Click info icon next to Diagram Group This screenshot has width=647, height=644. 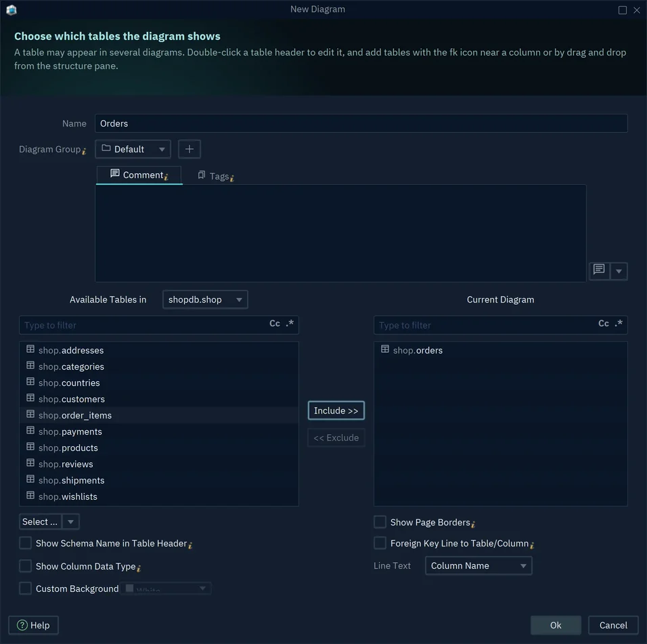pyautogui.click(x=84, y=152)
